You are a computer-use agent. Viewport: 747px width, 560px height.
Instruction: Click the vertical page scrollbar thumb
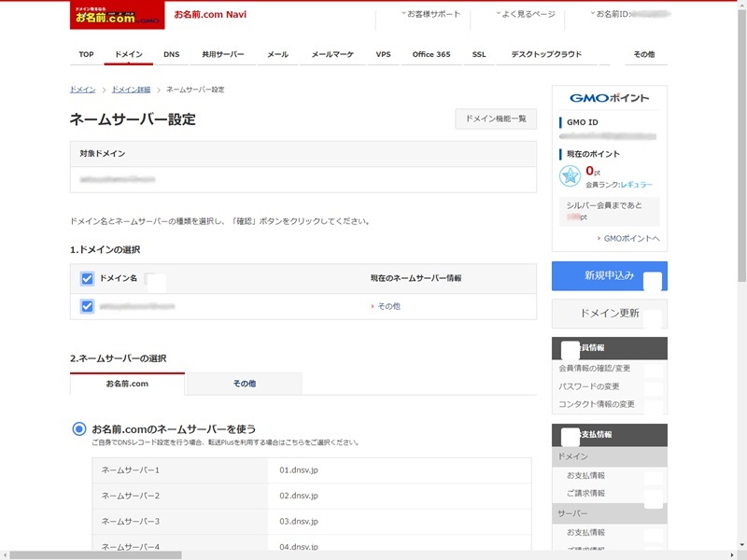pos(741,146)
